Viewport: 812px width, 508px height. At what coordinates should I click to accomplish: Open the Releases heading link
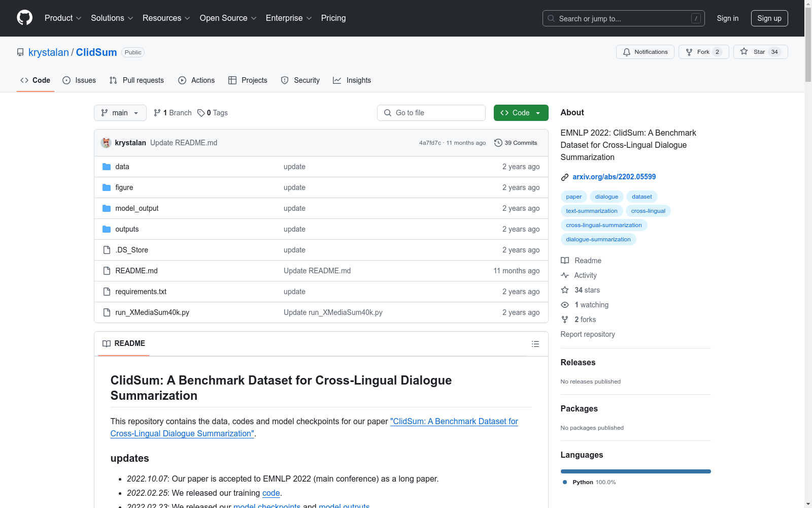click(578, 362)
